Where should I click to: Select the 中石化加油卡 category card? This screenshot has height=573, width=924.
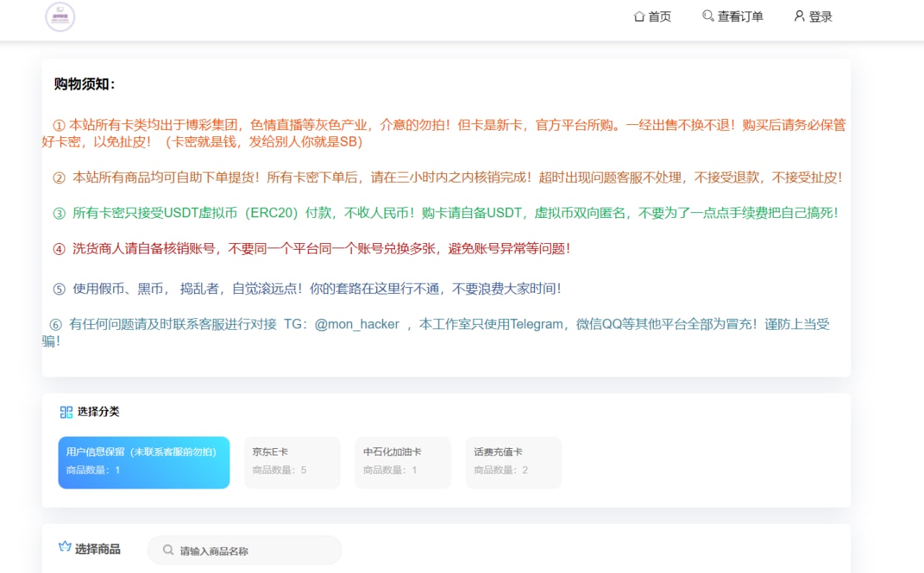point(402,462)
